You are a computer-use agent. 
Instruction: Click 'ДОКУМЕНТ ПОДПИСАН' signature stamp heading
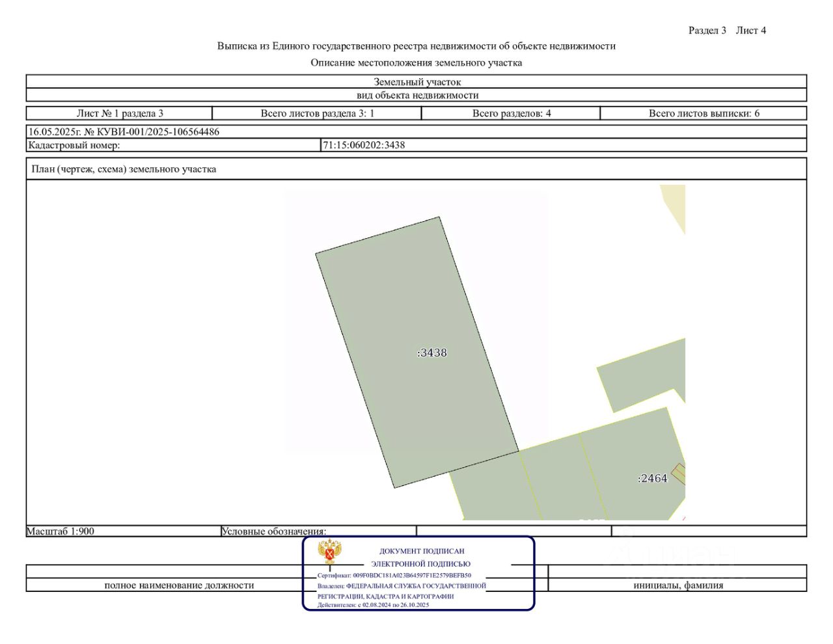(x=422, y=551)
